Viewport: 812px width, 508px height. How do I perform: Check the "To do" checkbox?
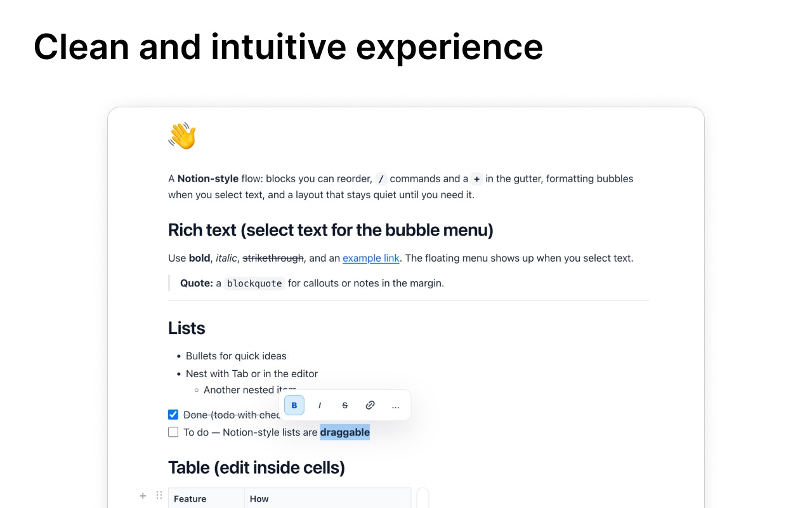(x=173, y=432)
